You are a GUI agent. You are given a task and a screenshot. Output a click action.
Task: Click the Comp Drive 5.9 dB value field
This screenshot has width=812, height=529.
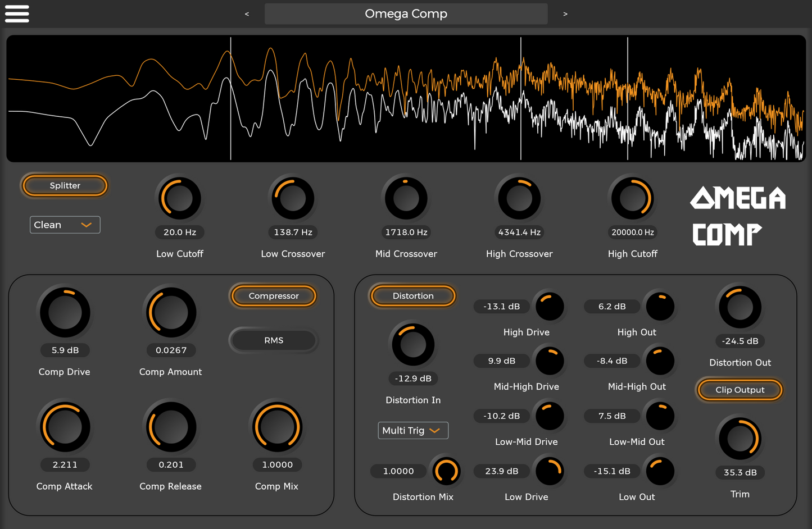(x=65, y=350)
